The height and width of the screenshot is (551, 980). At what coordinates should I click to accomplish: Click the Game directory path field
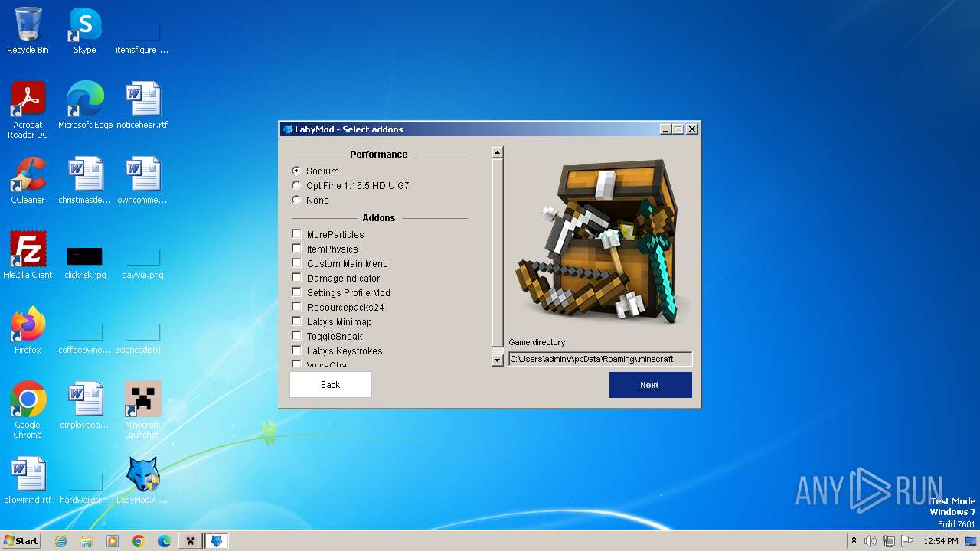point(600,359)
